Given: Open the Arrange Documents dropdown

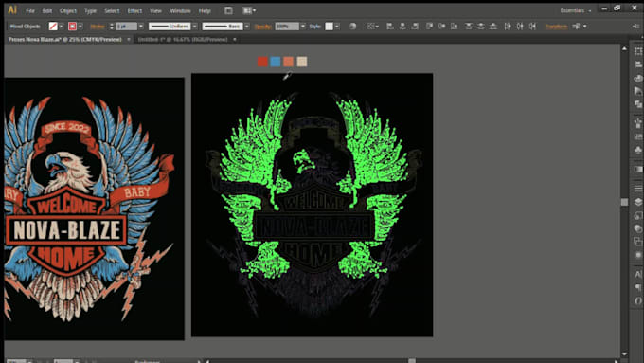Looking at the screenshot, I should 249,10.
